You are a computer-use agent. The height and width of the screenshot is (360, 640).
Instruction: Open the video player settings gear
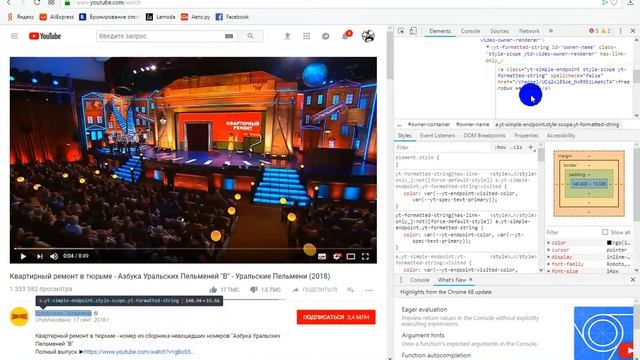click(x=337, y=256)
